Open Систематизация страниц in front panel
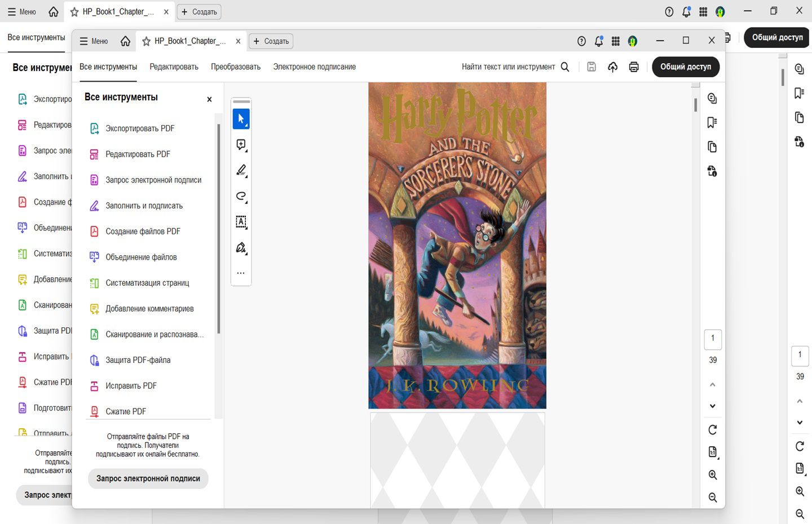The height and width of the screenshot is (524, 812). coord(148,283)
